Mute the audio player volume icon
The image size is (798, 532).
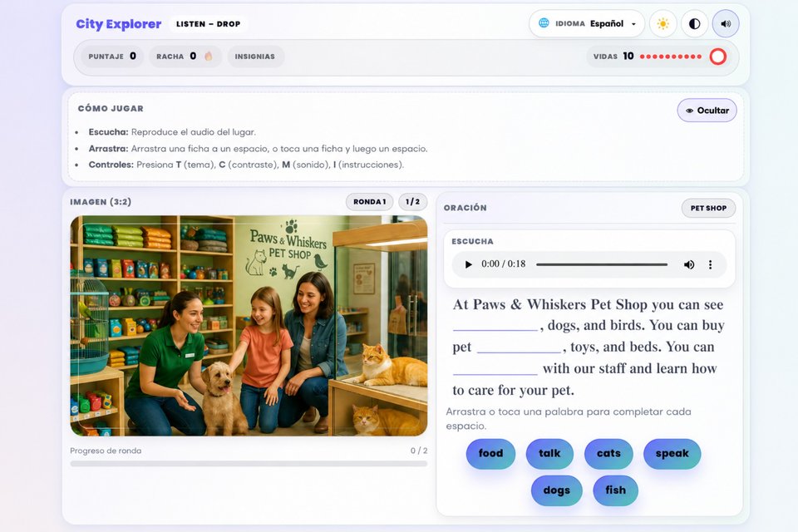pyautogui.click(x=688, y=264)
